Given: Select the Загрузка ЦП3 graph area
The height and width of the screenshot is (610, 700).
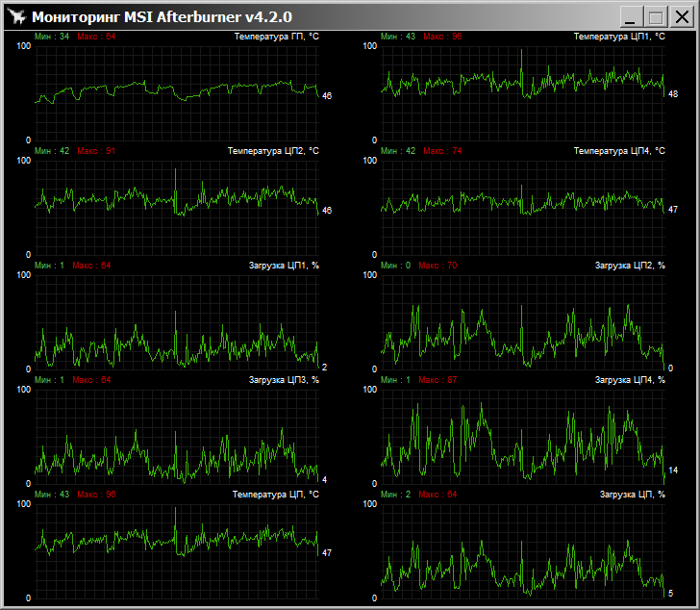Looking at the screenshot, I should (x=177, y=436).
